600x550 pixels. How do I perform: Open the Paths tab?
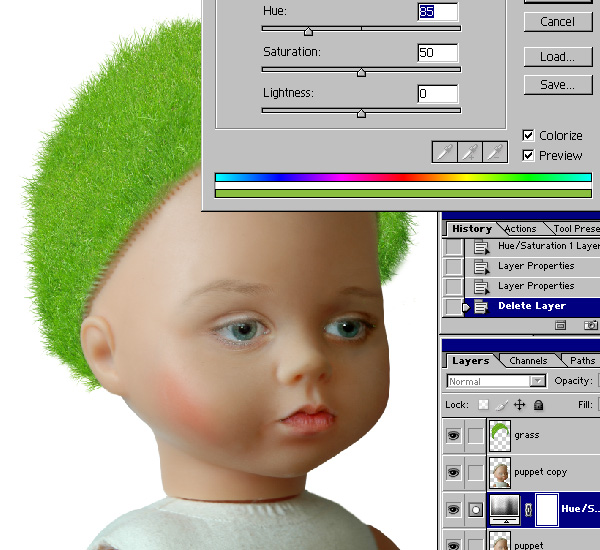click(x=582, y=361)
